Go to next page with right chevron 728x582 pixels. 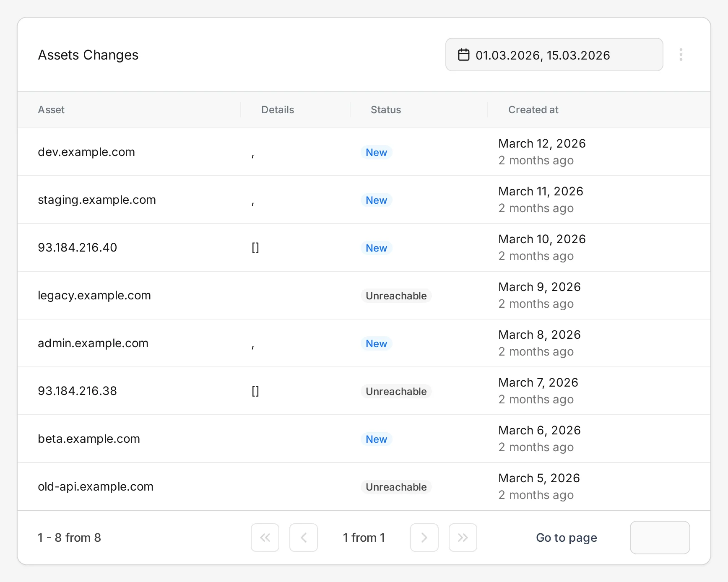[424, 538]
